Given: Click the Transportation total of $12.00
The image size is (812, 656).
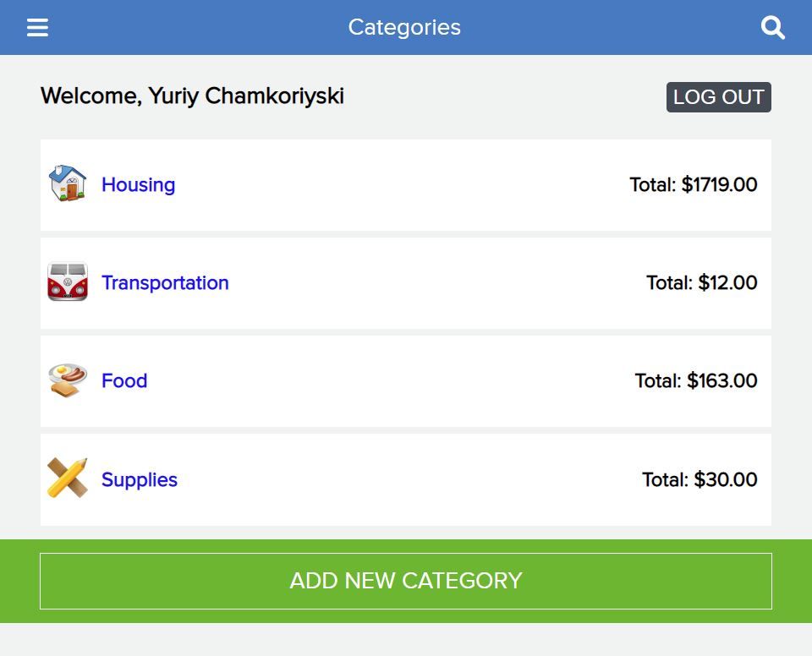Looking at the screenshot, I should tap(701, 283).
